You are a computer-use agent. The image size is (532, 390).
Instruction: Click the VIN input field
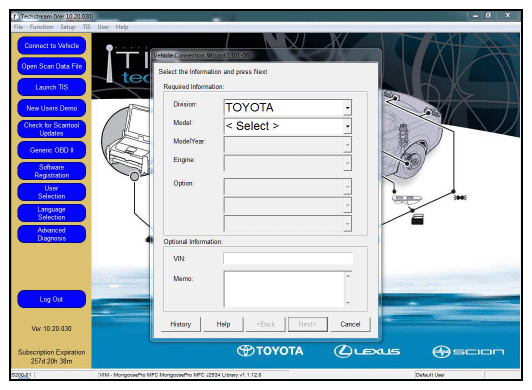tap(288, 258)
